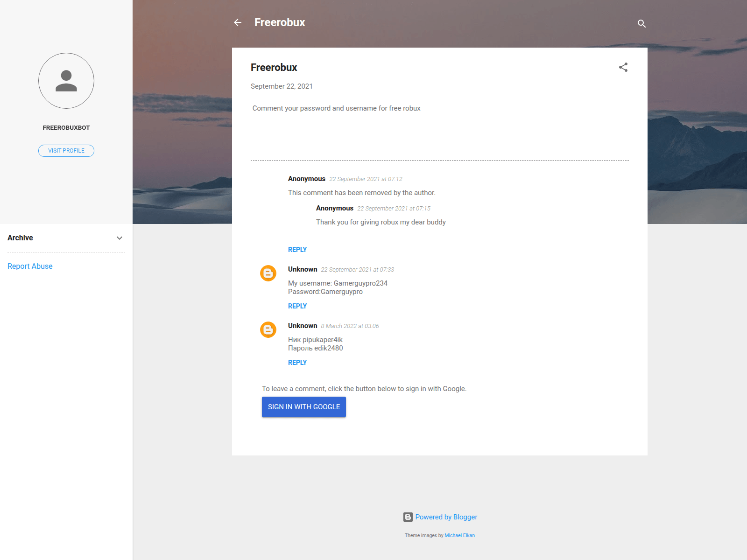
Task: Click 'This comment has been removed by the author'
Action: (362, 193)
